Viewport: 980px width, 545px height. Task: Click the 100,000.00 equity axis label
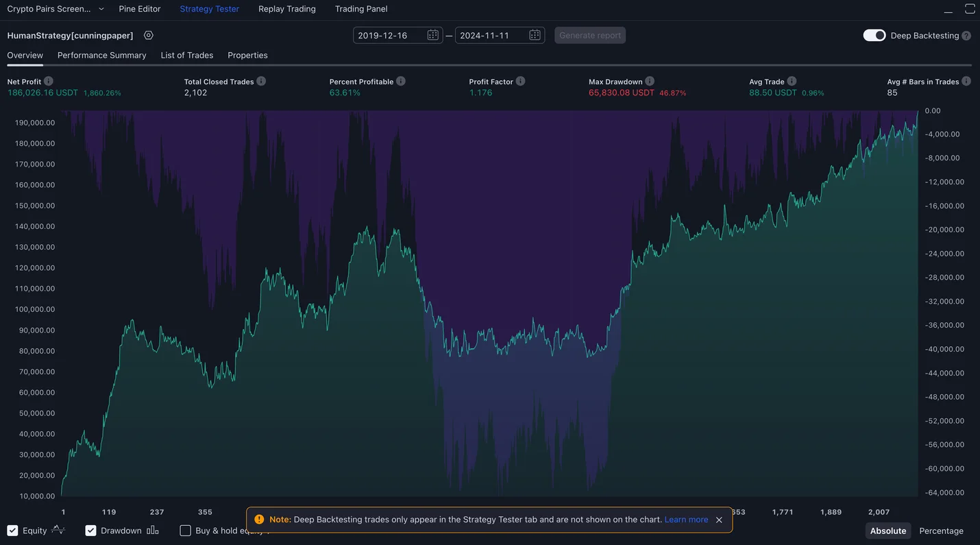[35, 309]
